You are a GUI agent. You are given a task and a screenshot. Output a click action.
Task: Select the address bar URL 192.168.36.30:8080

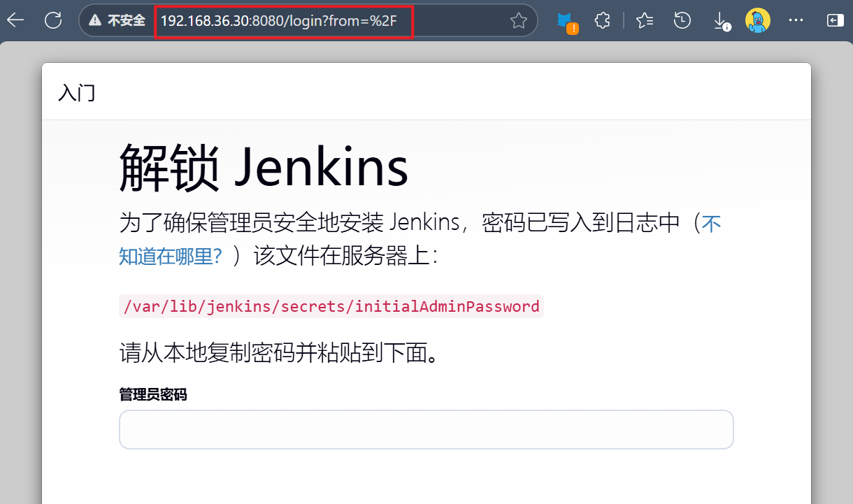click(x=278, y=21)
